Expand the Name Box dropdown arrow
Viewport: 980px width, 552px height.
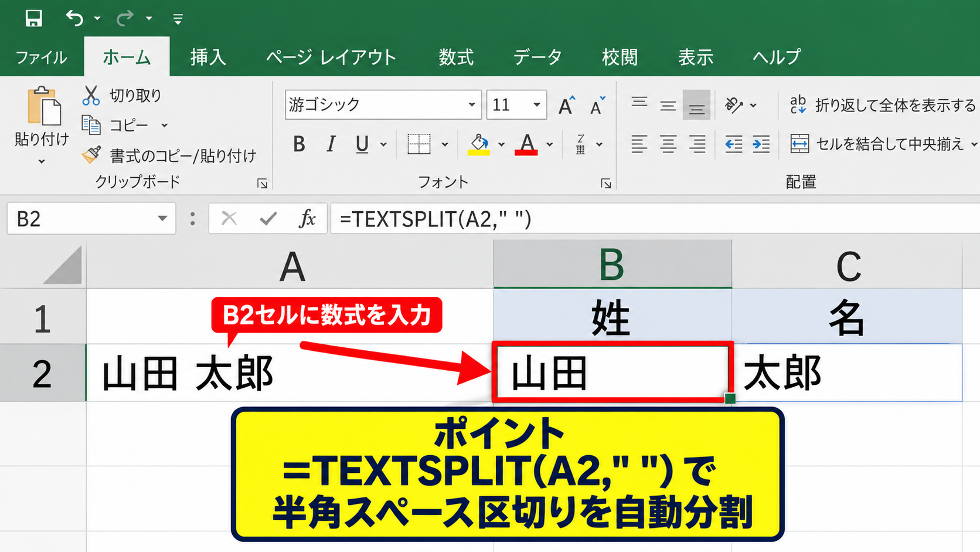coord(162,219)
